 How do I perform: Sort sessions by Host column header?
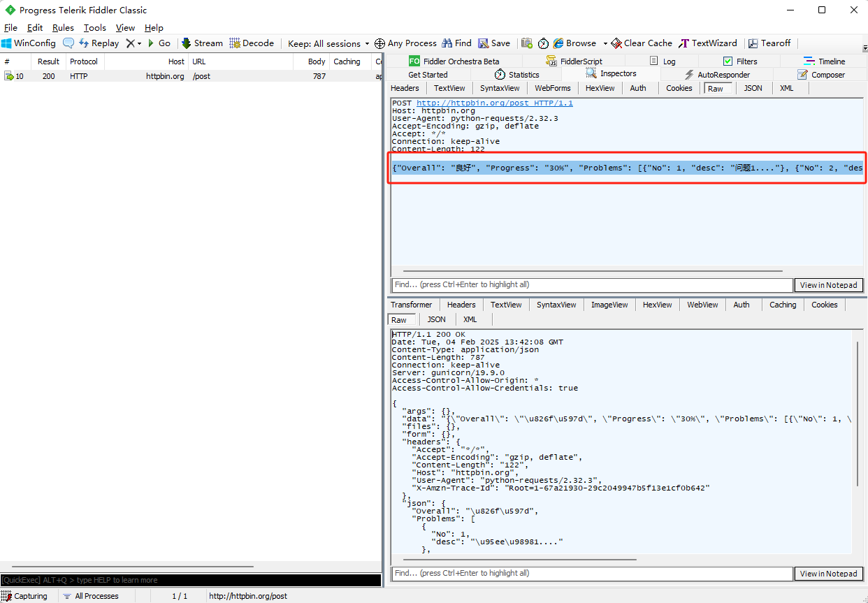(146, 61)
